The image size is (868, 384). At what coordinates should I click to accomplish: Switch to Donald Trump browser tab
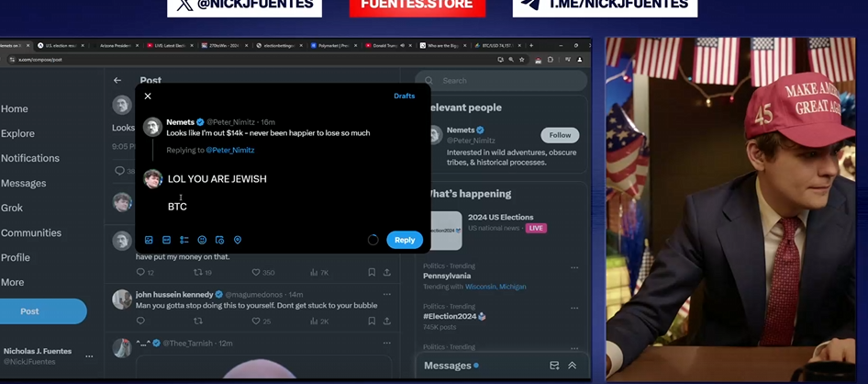click(389, 45)
